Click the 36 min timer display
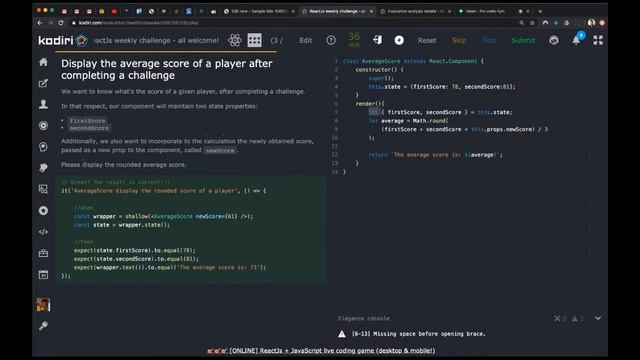640x360 pixels. pos(354,40)
